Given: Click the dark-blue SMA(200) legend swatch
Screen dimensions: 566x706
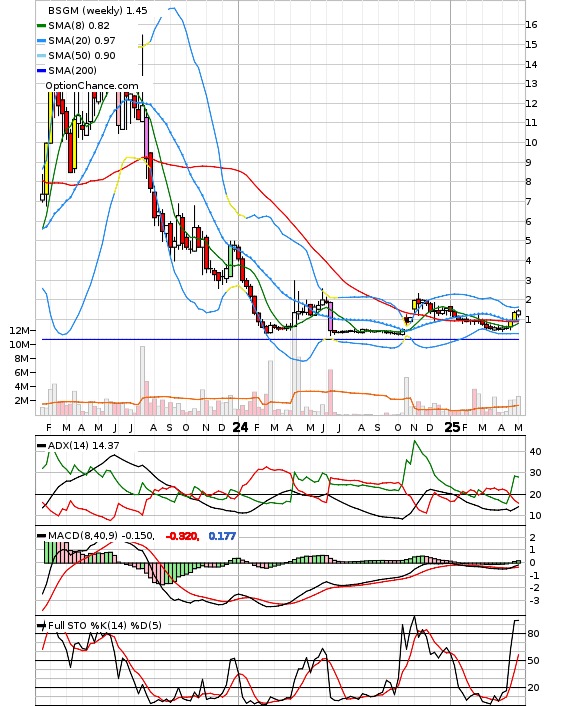Looking at the screenshot, I should [x=41, y=71].
